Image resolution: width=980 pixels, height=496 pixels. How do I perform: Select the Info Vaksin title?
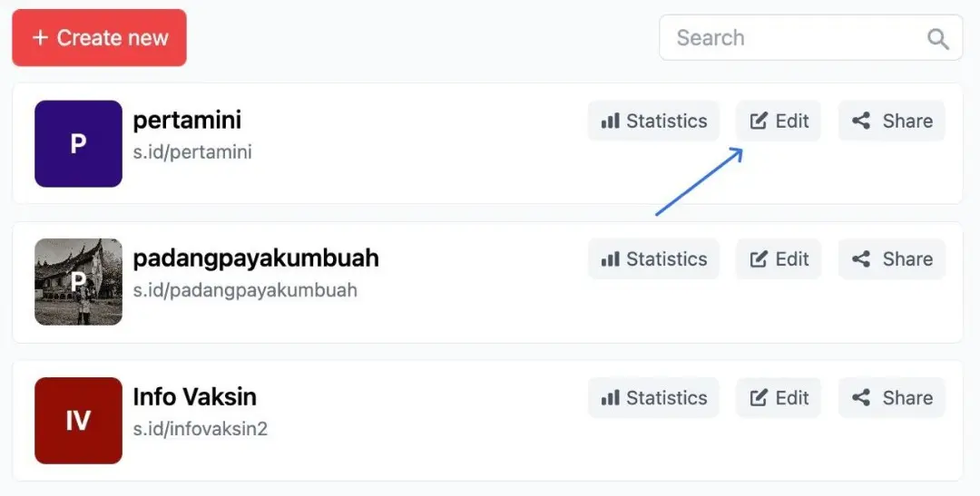[194, 397]
